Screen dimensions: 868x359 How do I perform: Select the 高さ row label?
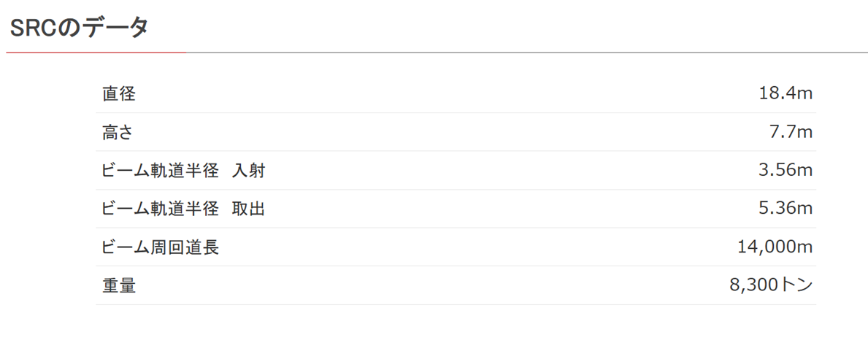(118, 133)
